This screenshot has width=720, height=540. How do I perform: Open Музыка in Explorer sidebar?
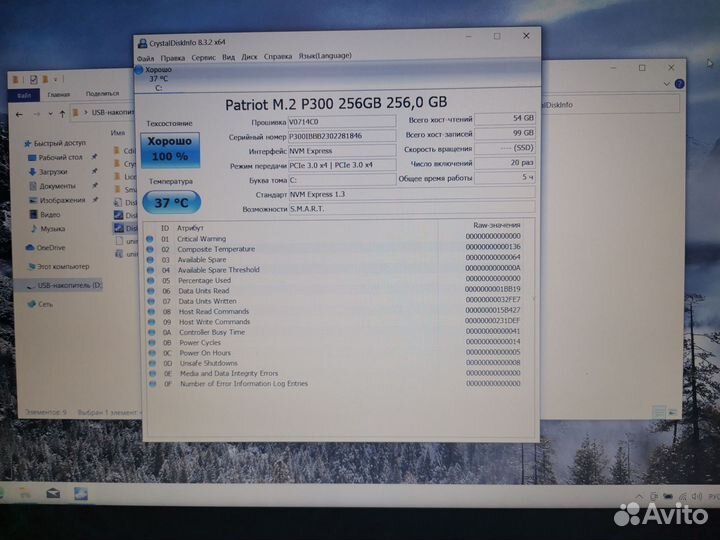tap(47, 229)
